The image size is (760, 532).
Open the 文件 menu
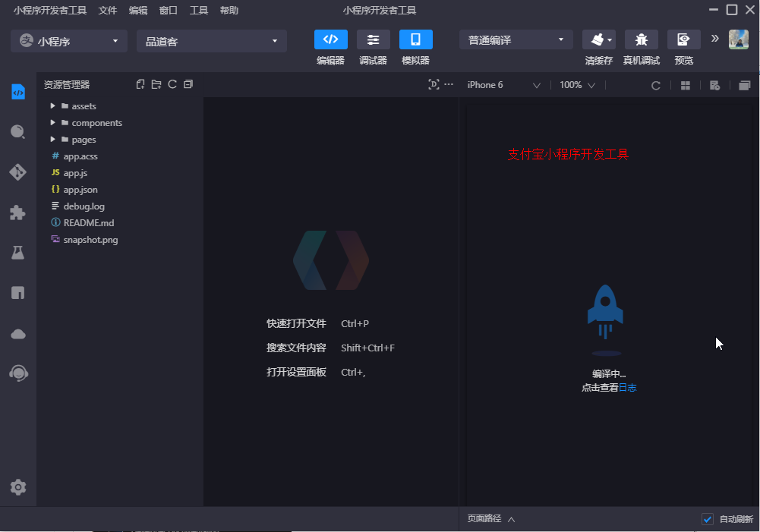[x=108, y=10]
